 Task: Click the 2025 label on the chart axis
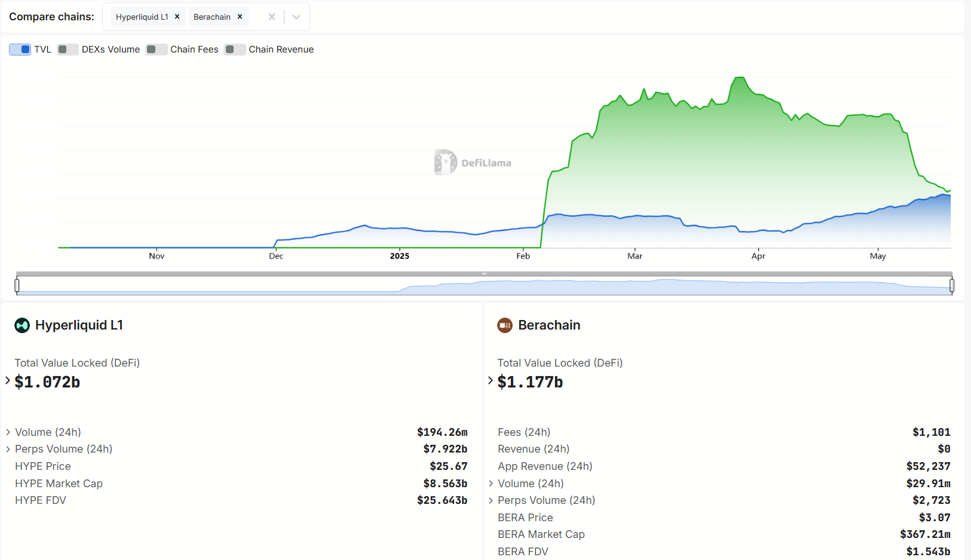coord(400,256)
